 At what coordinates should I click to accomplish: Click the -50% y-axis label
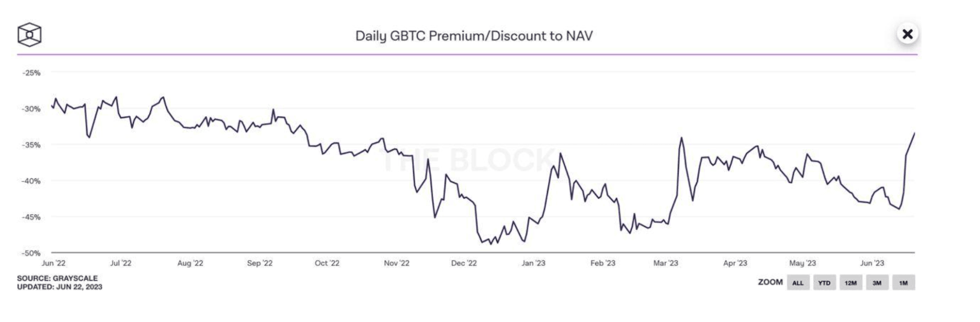pyautogui.click(x=31, y=253)
